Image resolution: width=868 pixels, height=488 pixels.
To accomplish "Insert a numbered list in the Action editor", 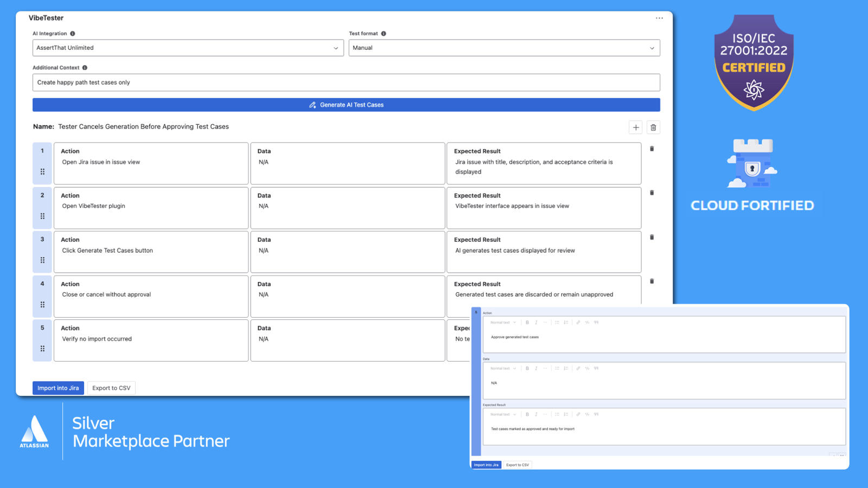I will point(566,322).
